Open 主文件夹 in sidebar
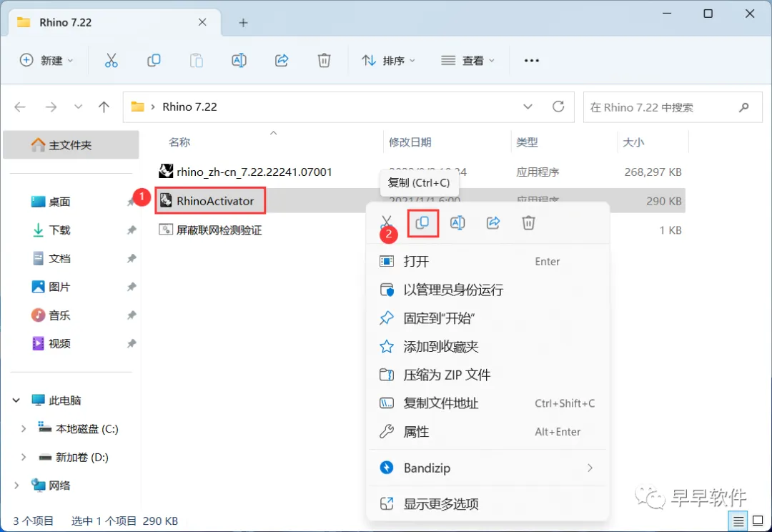Viewport: 772px width, 532px height. click(x=71, y=145)
